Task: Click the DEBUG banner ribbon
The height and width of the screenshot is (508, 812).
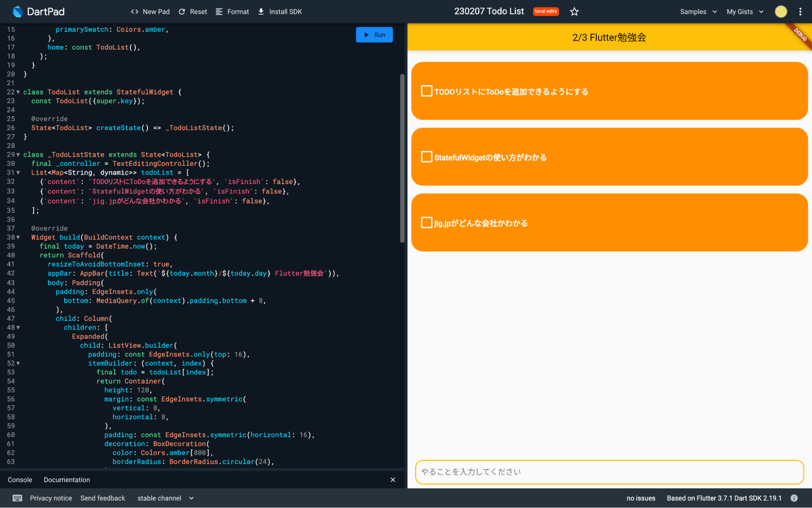Action: pyautogui.click(x=799, y=35)
